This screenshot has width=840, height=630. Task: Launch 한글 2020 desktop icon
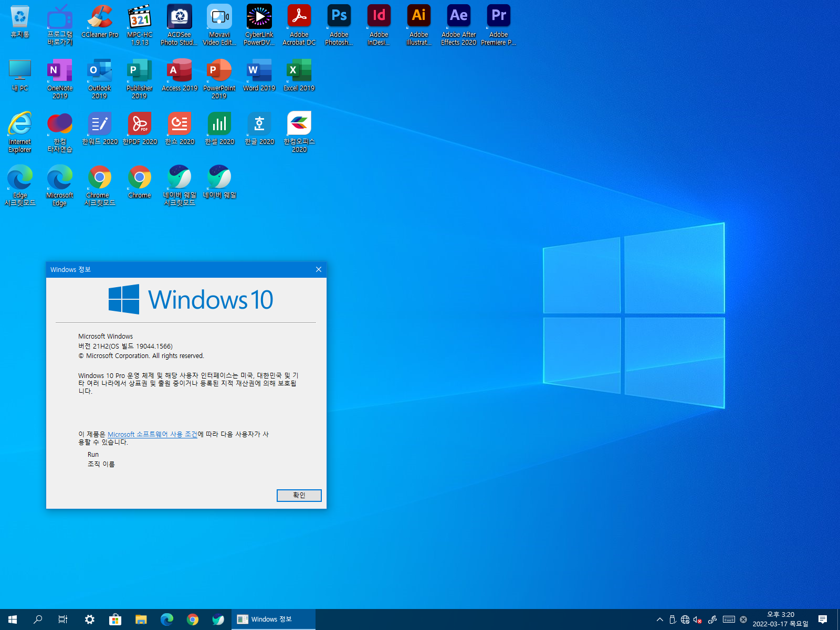259,129
